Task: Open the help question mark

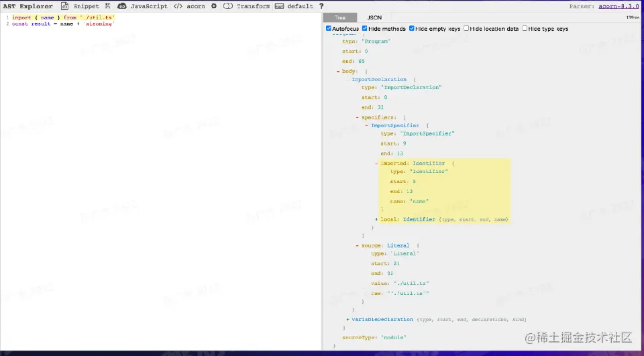Action: (x=321, y=6)
